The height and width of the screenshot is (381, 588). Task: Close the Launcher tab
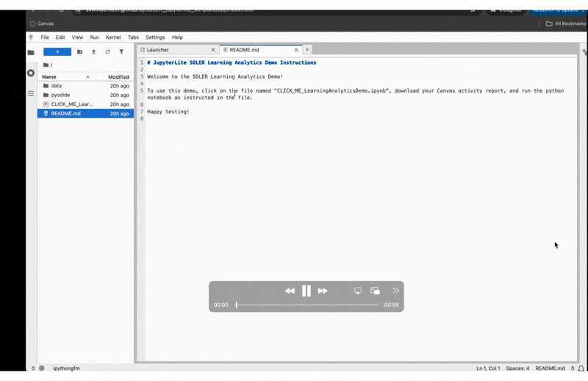pyautogui.click(x=213, y=49)
